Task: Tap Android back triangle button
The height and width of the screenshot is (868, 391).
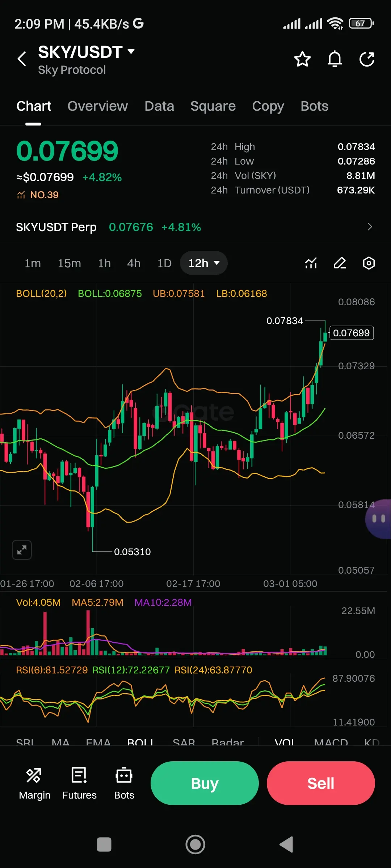Action: [286, 844]
